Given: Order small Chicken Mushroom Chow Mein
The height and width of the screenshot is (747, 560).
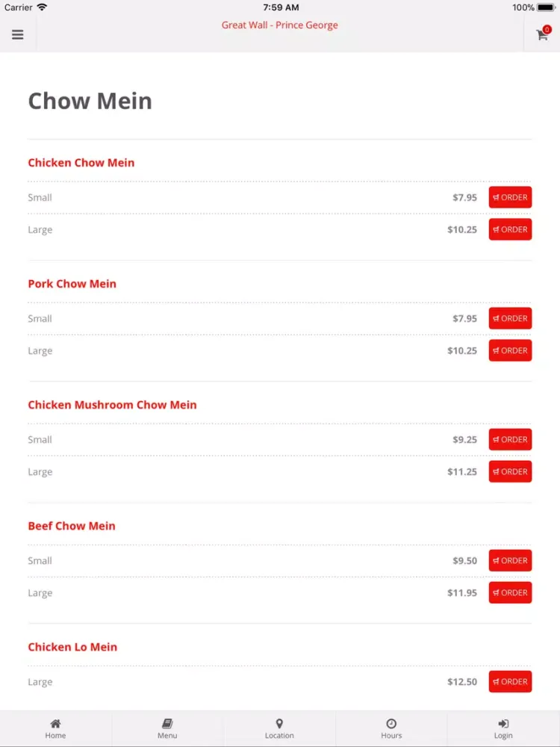Looking at the screenshot, I should coord(510,439).
